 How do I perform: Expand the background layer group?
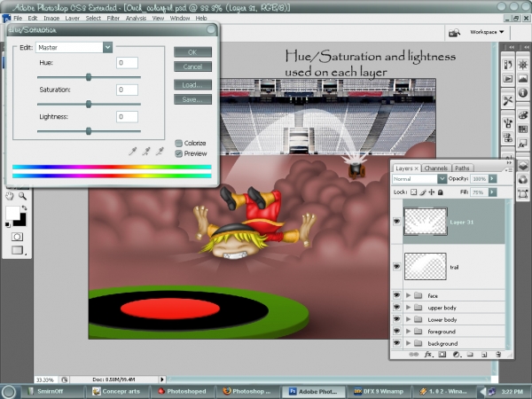tap(408, 343)
